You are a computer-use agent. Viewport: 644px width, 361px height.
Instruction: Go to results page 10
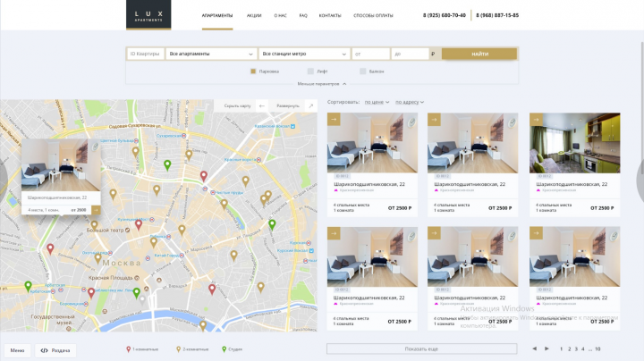597,349
